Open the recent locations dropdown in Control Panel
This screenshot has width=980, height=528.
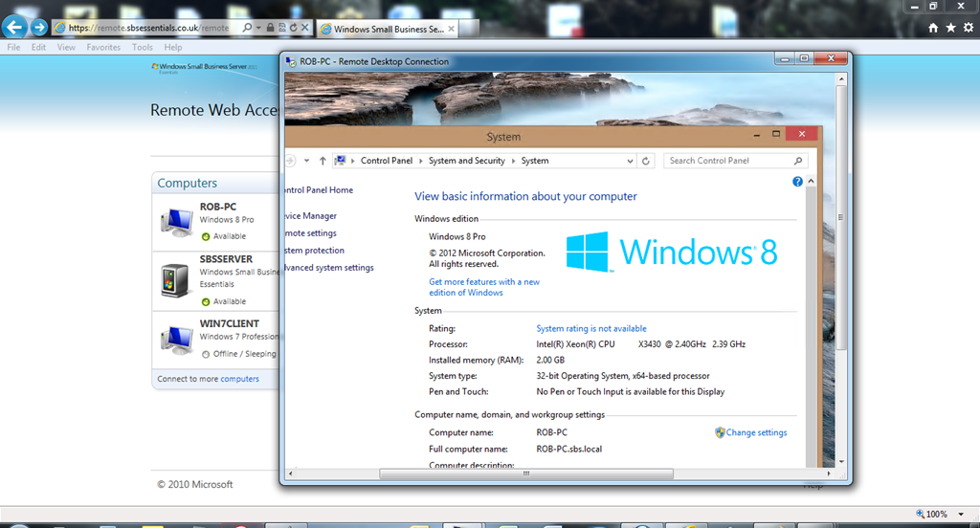point(307,161)
